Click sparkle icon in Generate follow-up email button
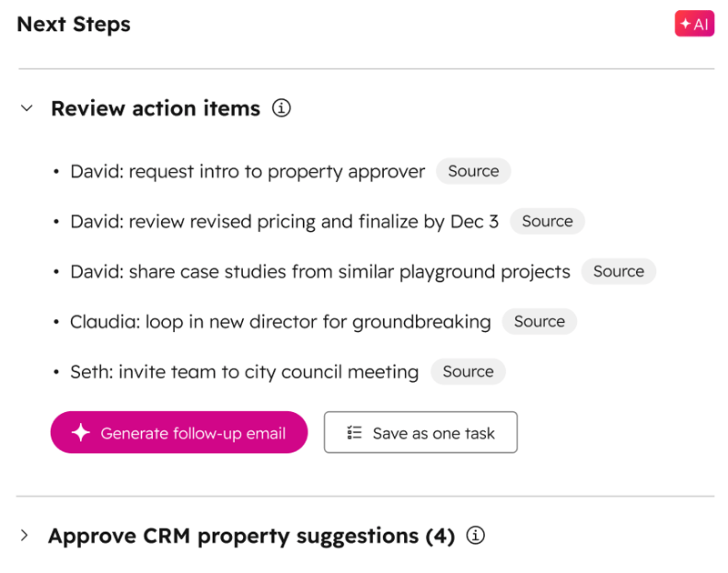Viewport: 728px width, 573px height. (x=81, y=433)
